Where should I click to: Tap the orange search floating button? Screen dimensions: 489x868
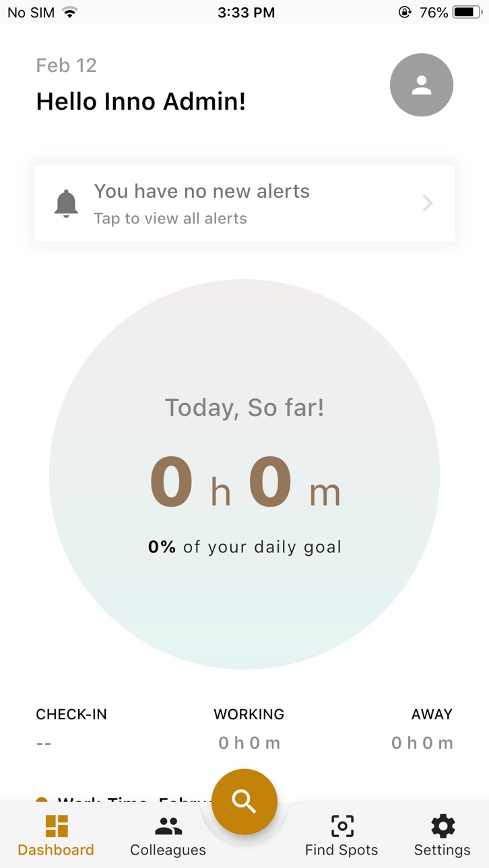(x=244, y=802)
